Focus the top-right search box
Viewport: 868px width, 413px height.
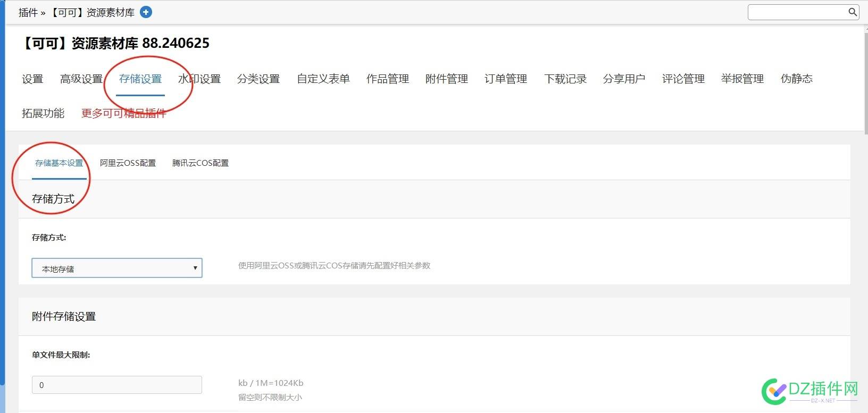803,12
